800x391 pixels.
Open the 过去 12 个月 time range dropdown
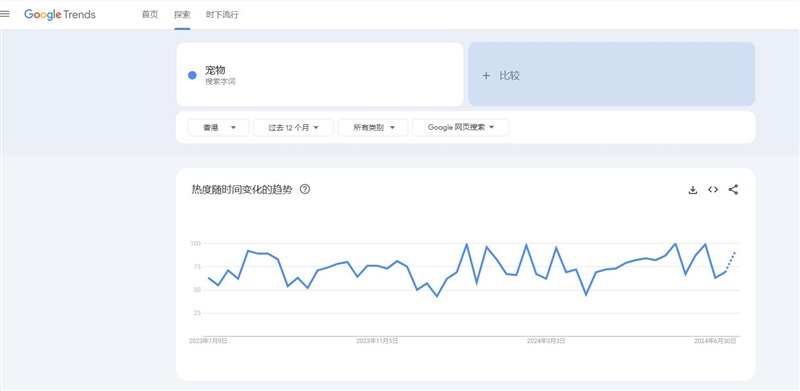pos(293,128)
